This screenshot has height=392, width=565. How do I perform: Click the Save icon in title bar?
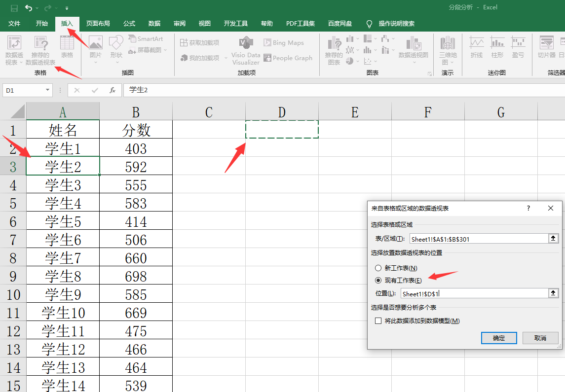click(14, 8)
